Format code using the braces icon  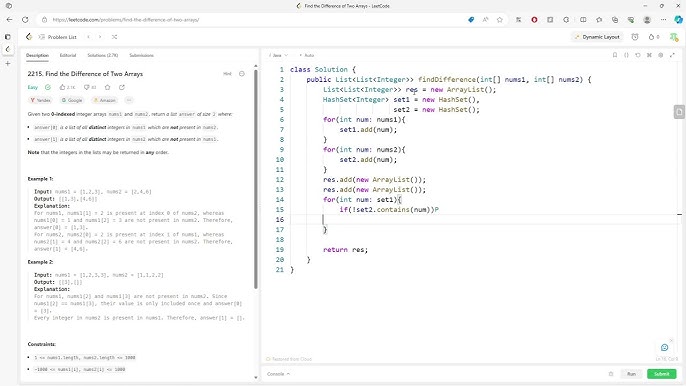[626, 55]
